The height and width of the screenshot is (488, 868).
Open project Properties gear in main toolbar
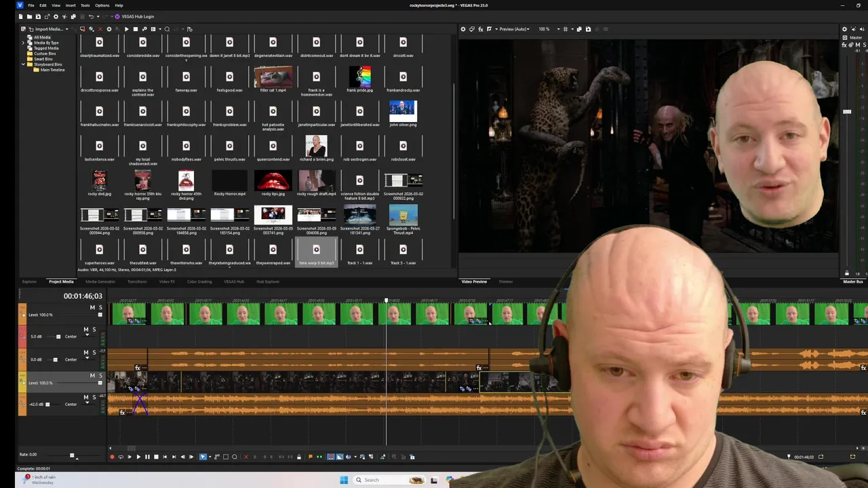(x=56, y=16)
